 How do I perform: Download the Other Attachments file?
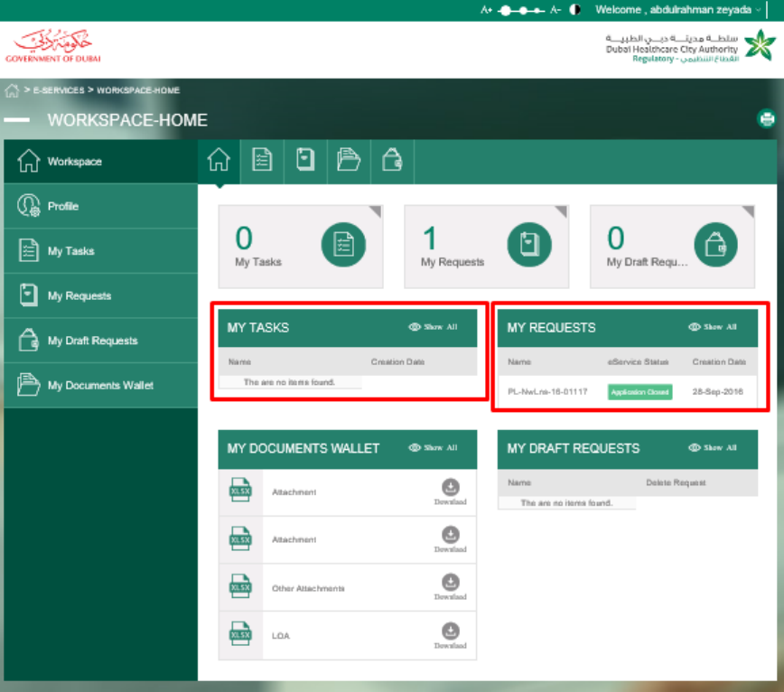[x=451, y=587]
